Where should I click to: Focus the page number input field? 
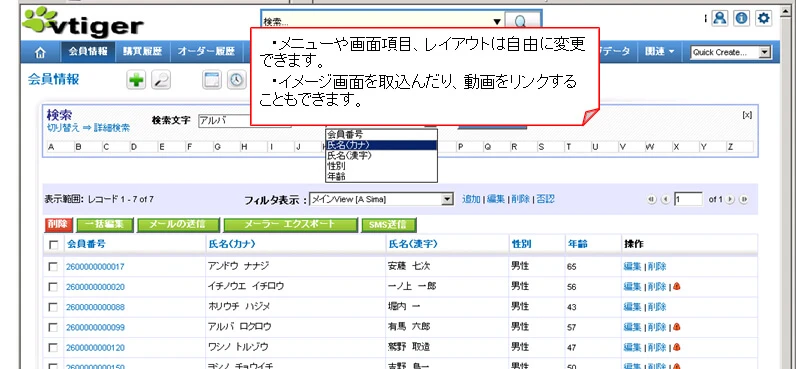pos(688,199)
